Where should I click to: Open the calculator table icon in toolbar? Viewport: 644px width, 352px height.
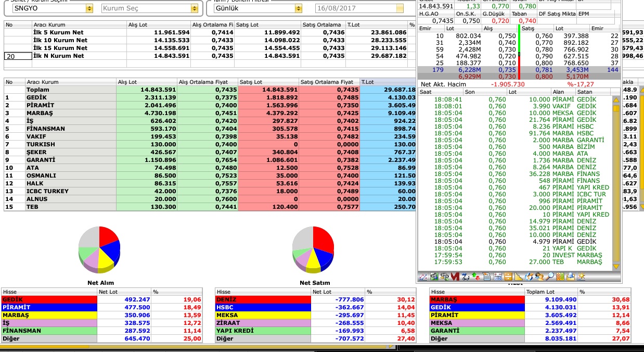click(x=498, y=276)
